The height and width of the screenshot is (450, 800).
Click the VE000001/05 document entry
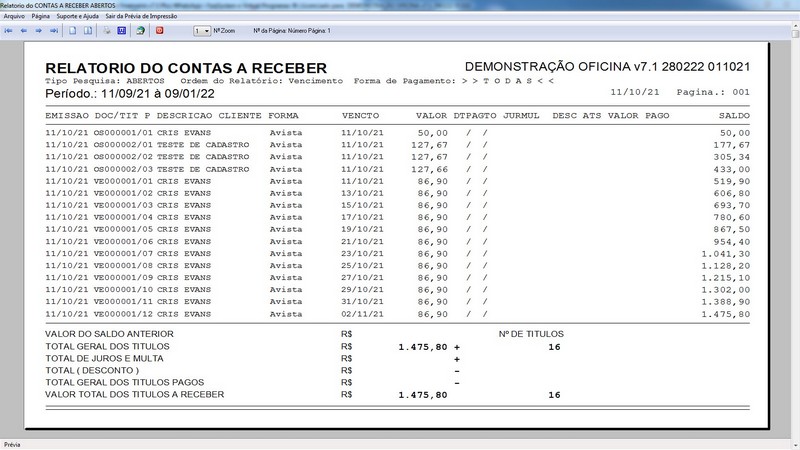tap(123, 230)
